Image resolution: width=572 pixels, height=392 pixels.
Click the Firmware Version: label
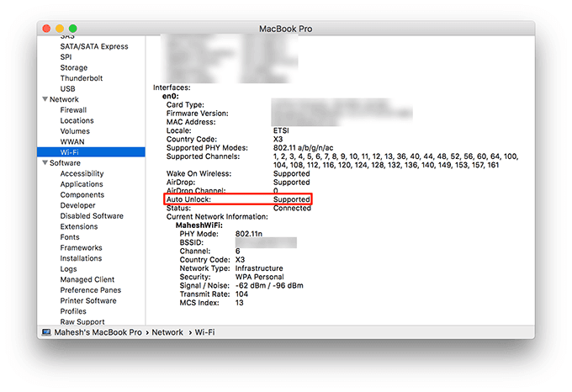coord(198,114)
